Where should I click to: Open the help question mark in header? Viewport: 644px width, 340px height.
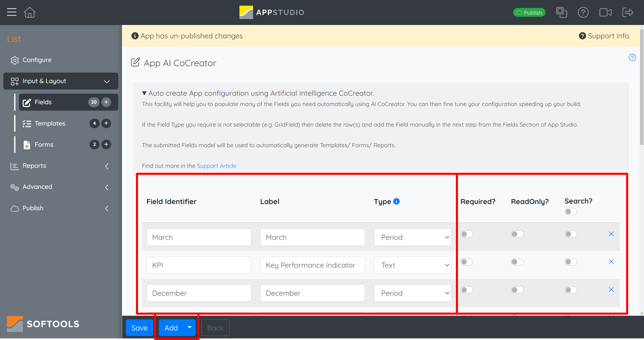click(x=583, y=12)
